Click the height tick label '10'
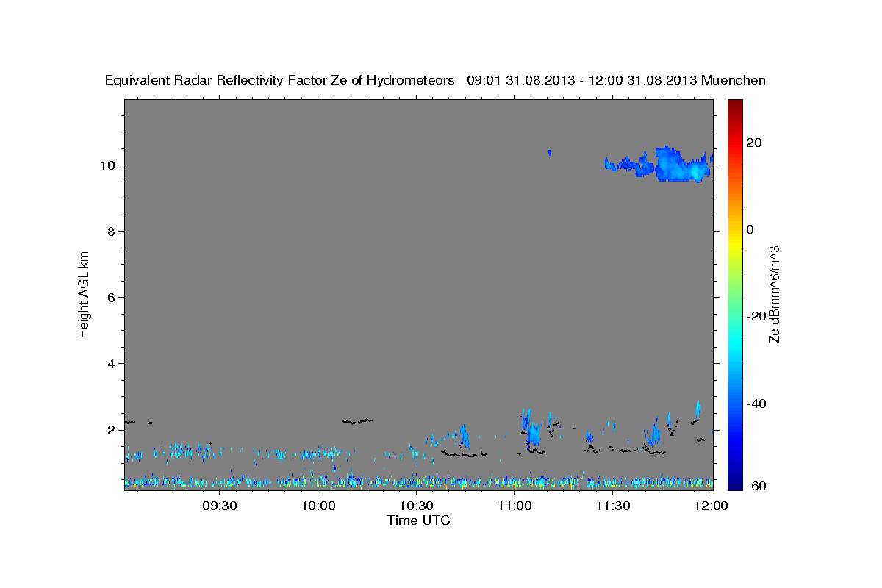 tap(109, 165)
